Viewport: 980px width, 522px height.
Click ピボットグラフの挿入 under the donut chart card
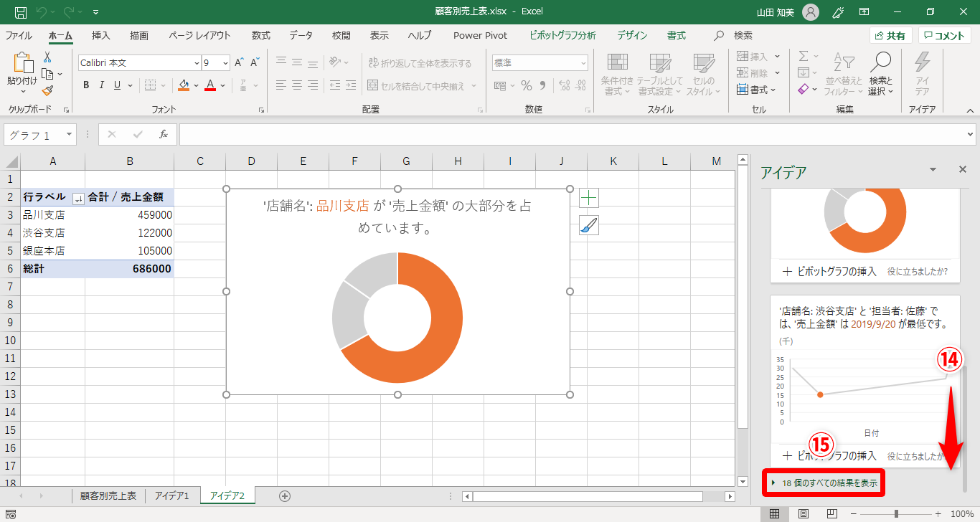pyautogui.click(x=830, y=271)
